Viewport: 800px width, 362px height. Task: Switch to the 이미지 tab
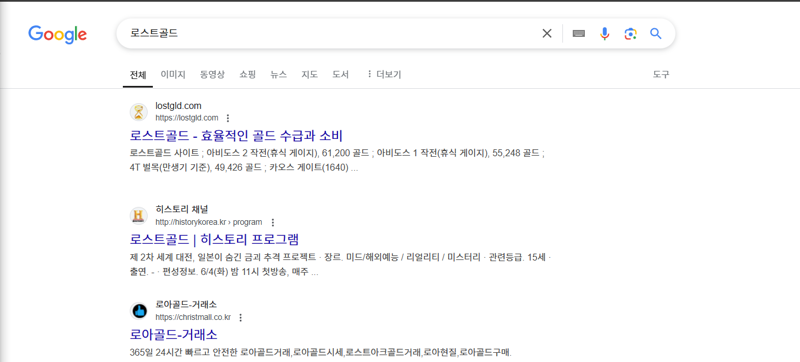tap(173, 74)
